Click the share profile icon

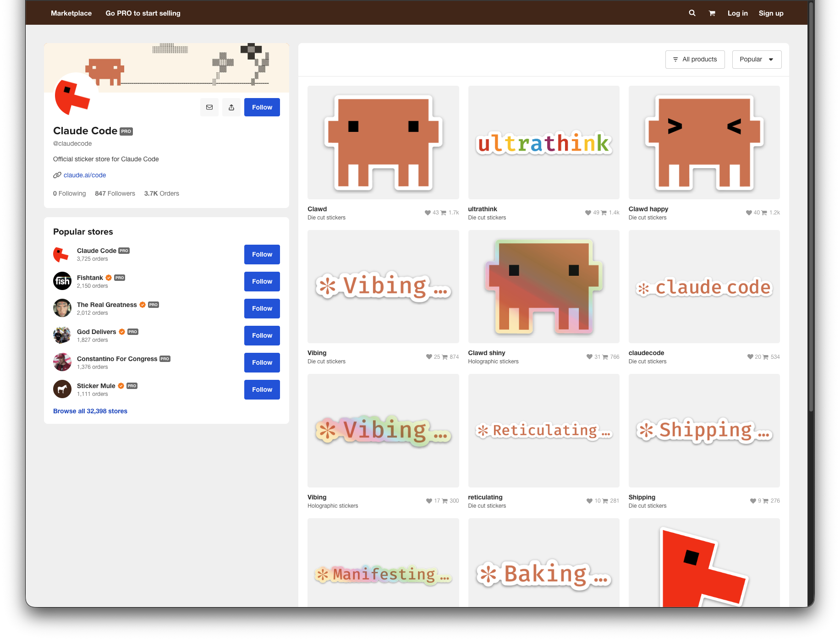click(231, 107)
